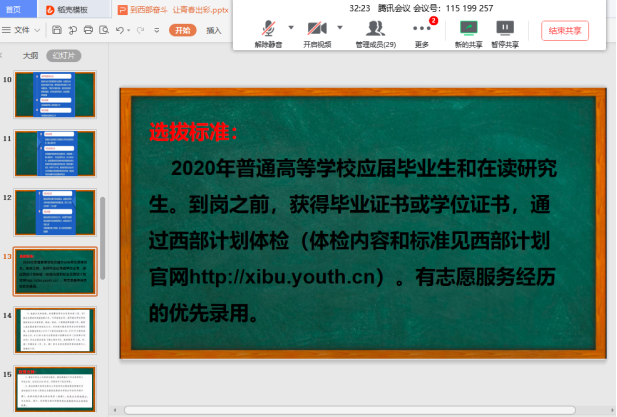Click the Undo arrow icon

click(120, 31)
